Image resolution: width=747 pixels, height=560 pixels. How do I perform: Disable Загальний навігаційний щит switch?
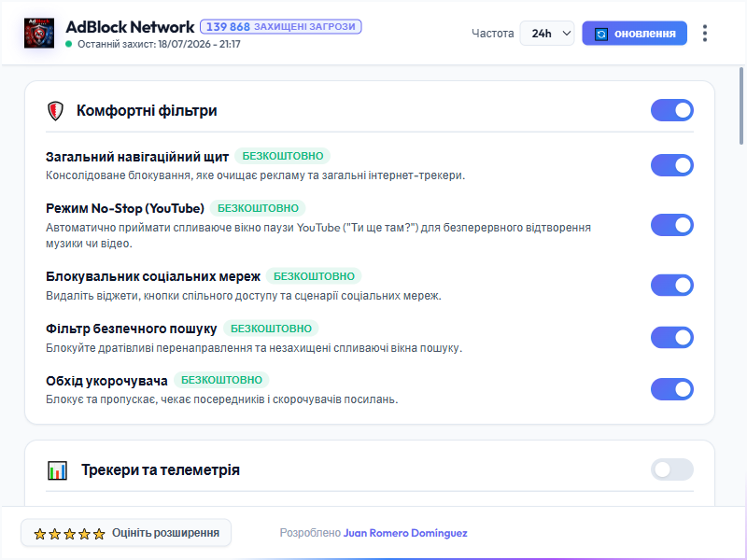671,165
